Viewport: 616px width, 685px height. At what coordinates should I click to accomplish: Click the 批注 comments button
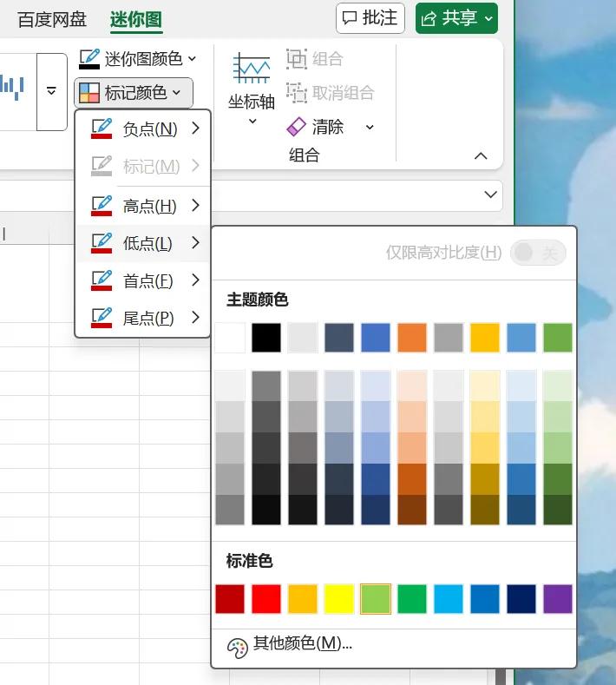click(370, 18)
